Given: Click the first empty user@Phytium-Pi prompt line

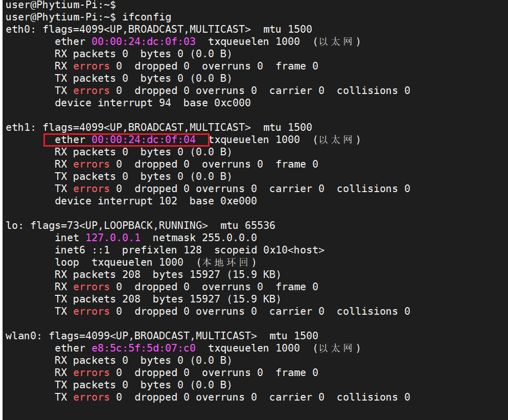Looking at the screenshot, I should 61,5.
